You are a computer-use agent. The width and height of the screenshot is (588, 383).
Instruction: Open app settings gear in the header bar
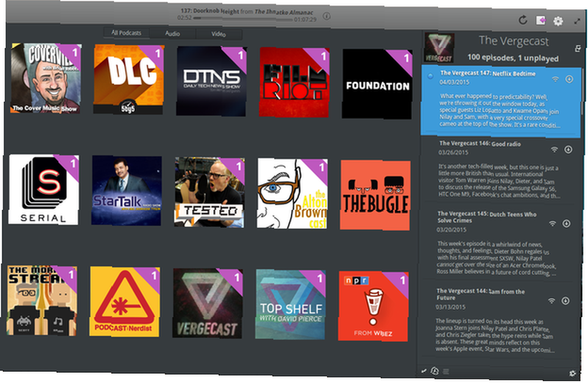(x=558, y=21)
